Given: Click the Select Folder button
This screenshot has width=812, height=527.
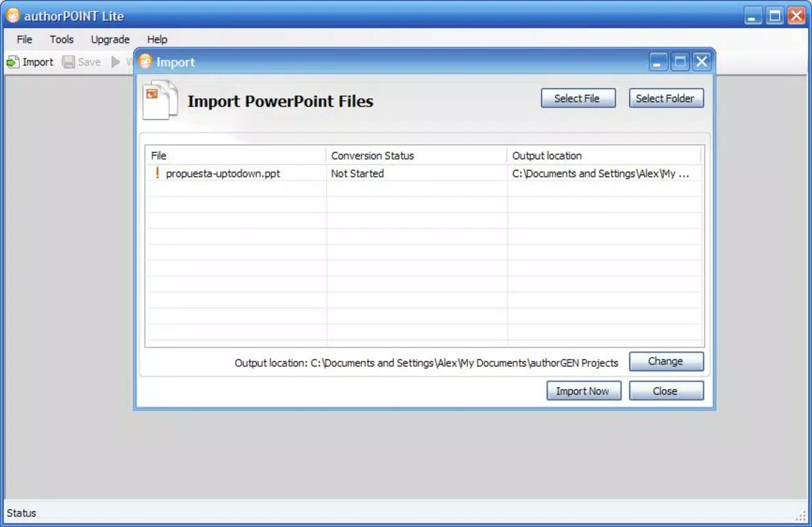Looking at the screenshot, I should 666,98.
